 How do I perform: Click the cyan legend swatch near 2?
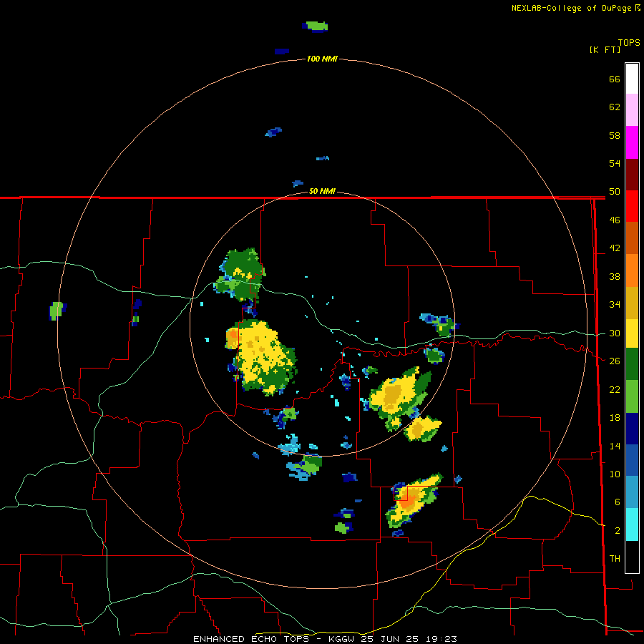pos(632,525)
